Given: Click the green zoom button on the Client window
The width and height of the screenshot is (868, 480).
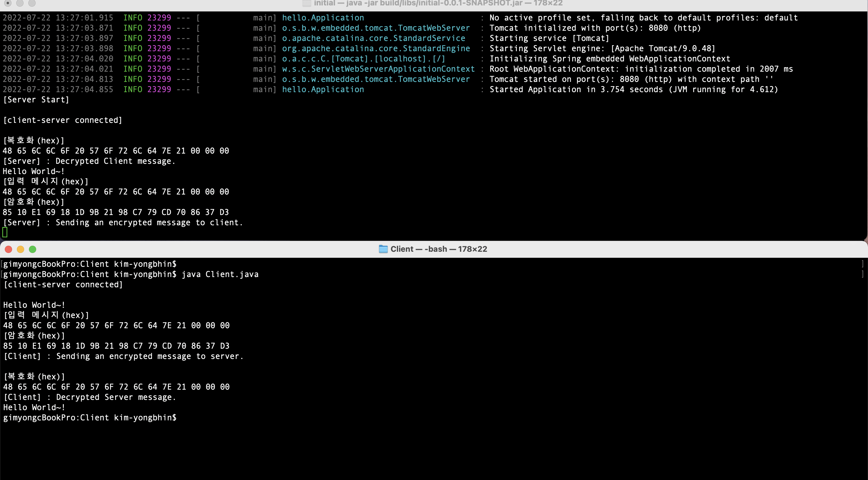Looking at the screenshot, I should [x=33, y=249].
